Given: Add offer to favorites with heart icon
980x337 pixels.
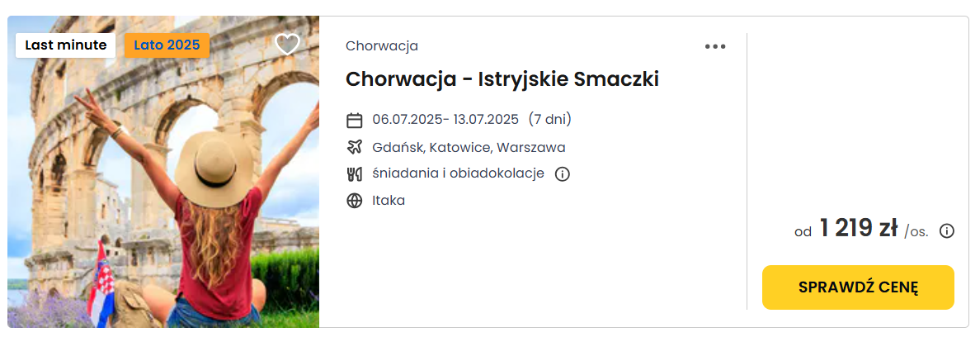Looking at the screenshot, I should coord(288,45).
